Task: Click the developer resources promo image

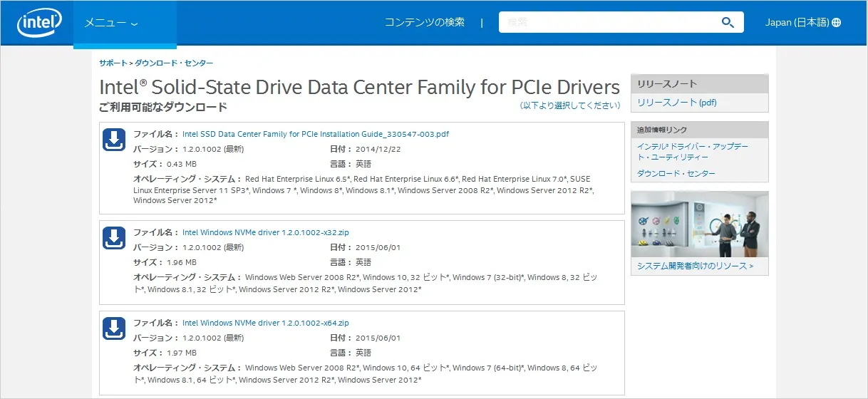Action: pyautogui.click(x=700, y=224)
